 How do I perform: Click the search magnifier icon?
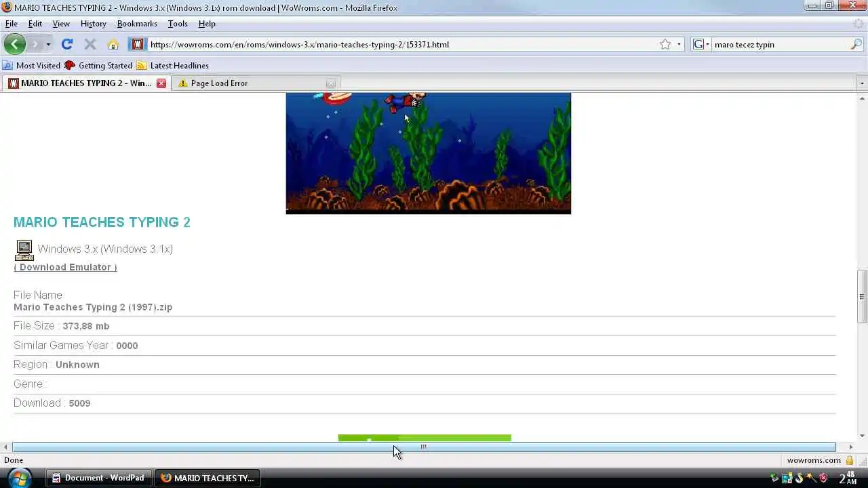click(856, 44)
